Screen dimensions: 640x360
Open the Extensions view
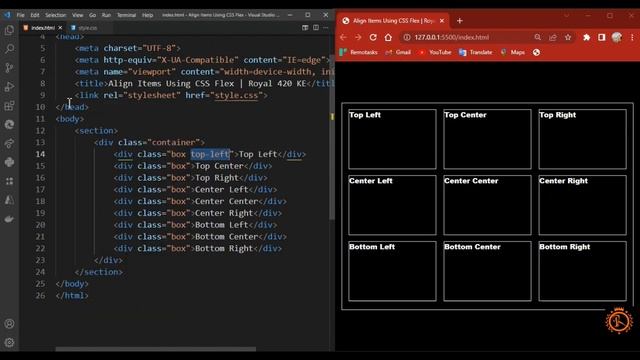9,106
